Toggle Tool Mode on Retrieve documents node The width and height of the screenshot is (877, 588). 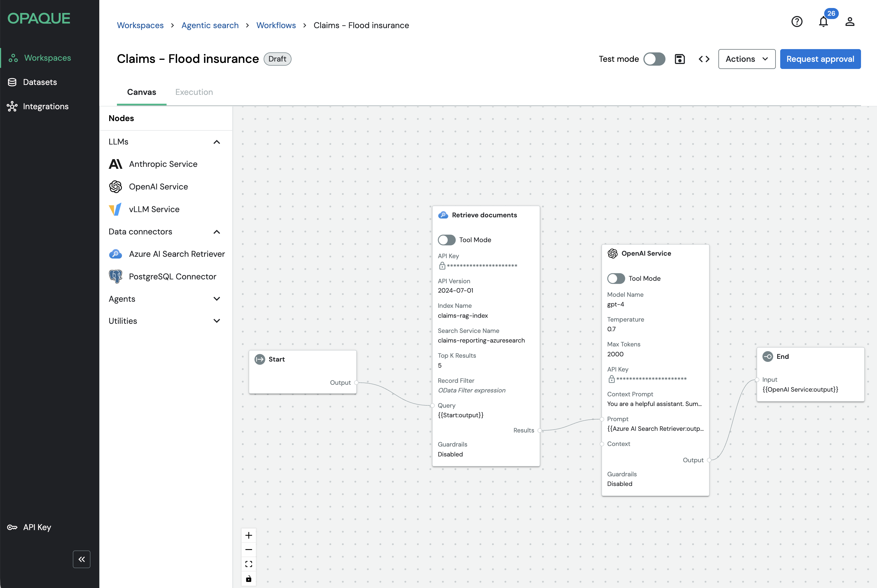[x=446, y=240]
